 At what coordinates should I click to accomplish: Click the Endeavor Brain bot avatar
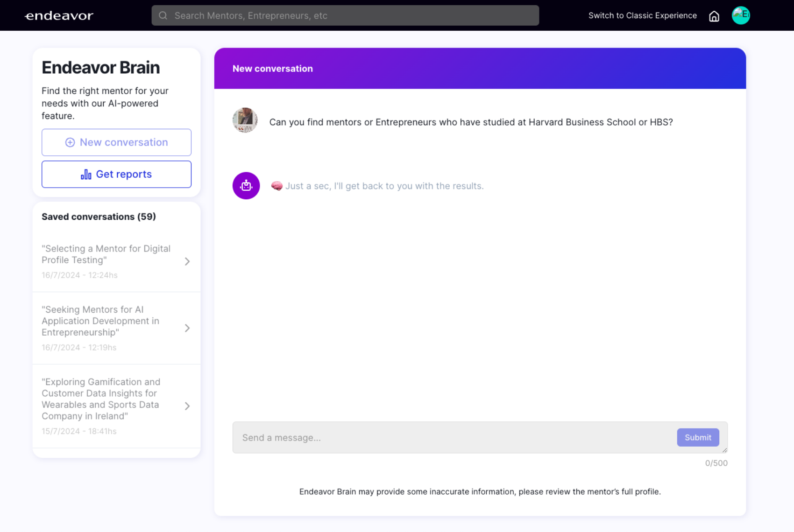pos(246,186)
